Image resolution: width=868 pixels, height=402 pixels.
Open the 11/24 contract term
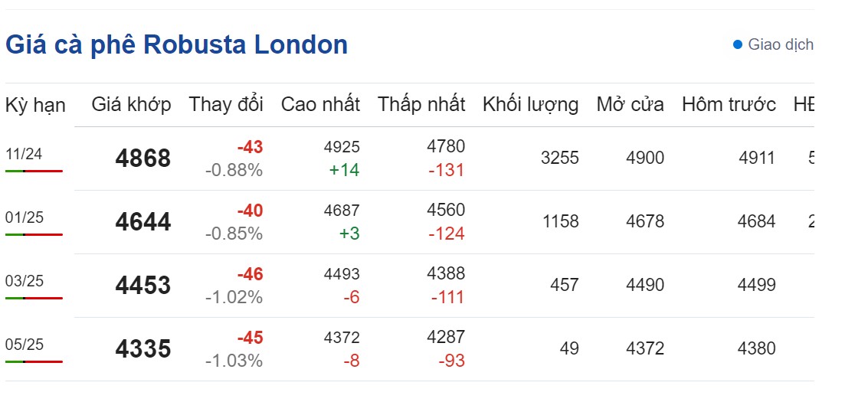coord(24,154)
